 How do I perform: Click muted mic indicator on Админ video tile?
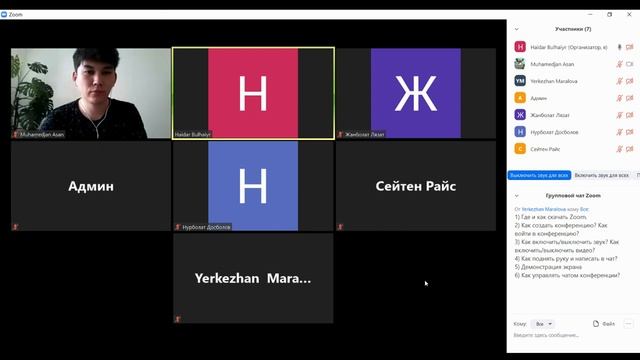point(16,227)
